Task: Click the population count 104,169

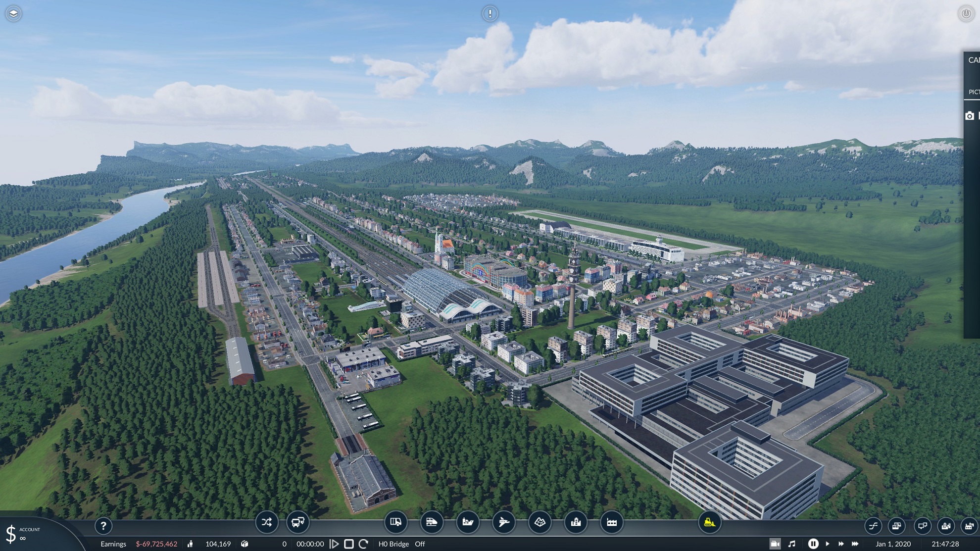Action: click(x=218, y=544)
